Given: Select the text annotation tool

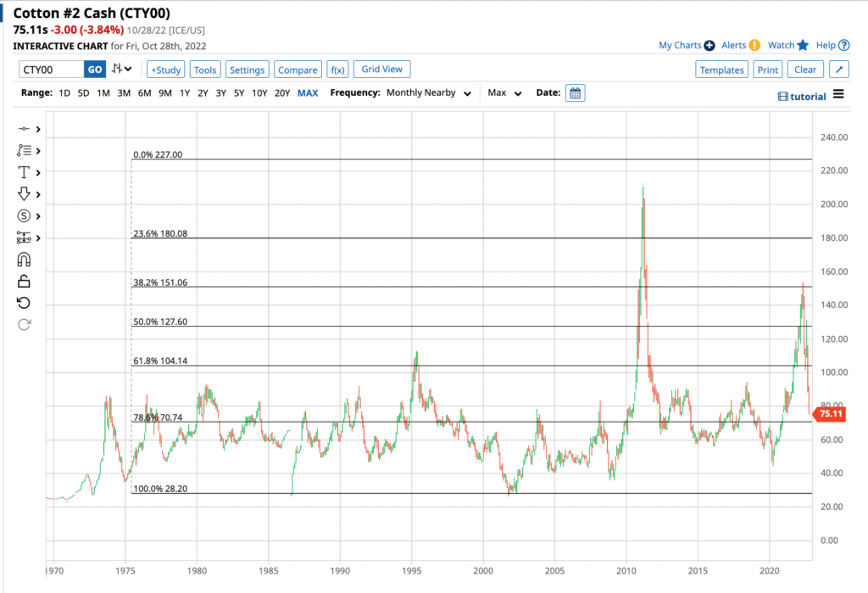Looking at the screenshot, I should pyautogui.click(x=23, y=172).
